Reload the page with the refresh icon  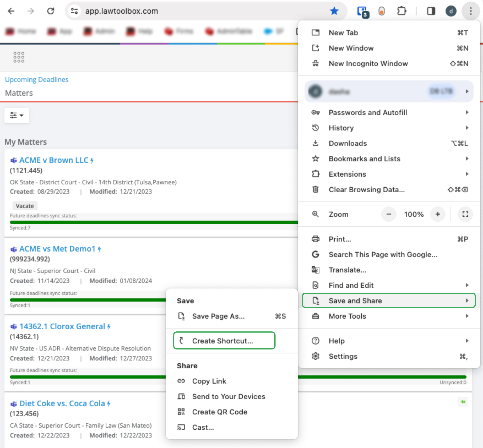(51, 11)
